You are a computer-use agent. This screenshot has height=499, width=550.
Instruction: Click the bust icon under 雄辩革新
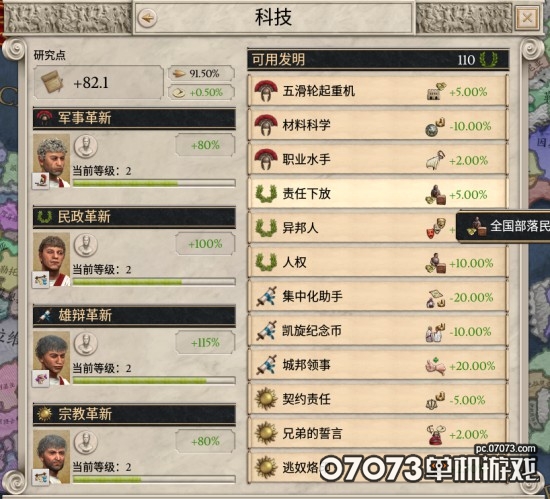tap(86, 343)
